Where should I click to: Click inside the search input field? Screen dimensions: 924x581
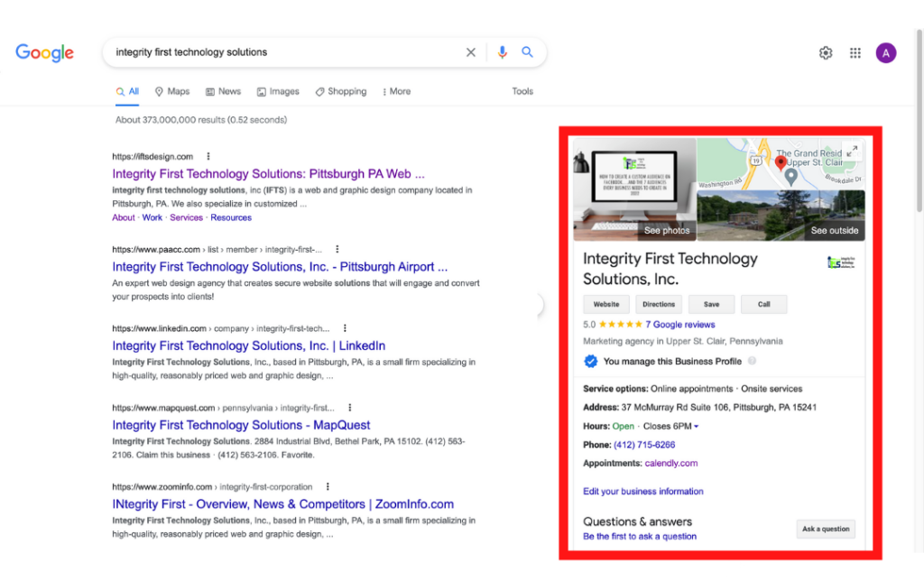(286, 52)
